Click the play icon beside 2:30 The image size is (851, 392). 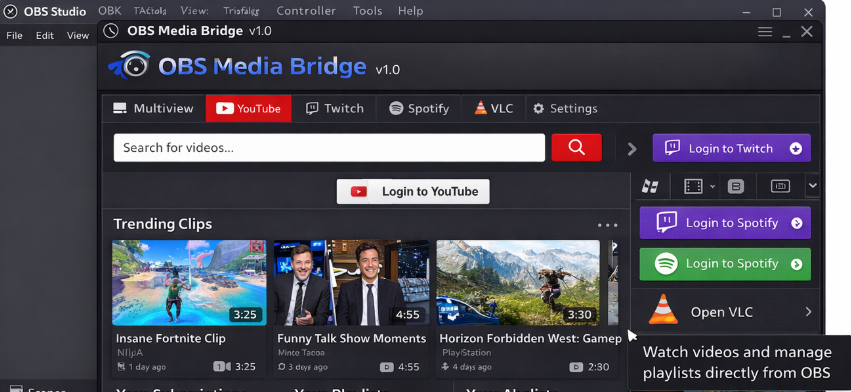576,367
